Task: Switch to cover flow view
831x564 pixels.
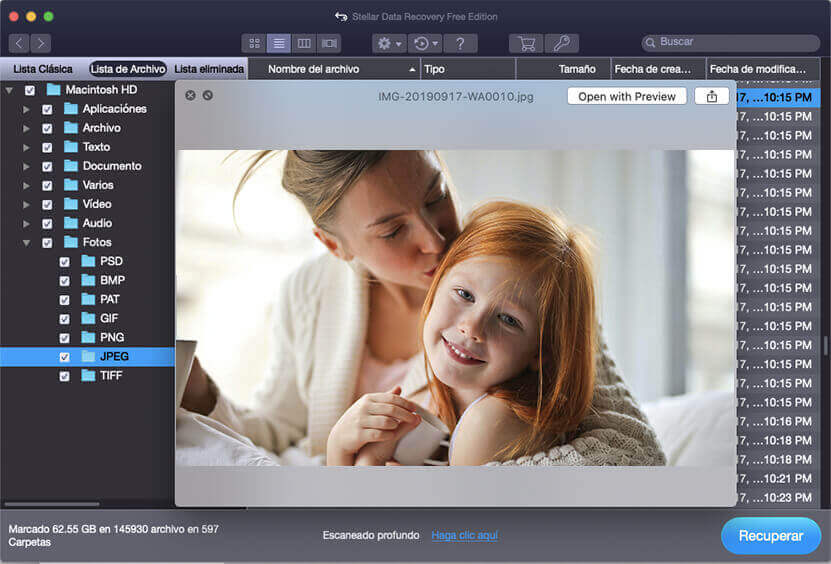Action: coord(329,44)
